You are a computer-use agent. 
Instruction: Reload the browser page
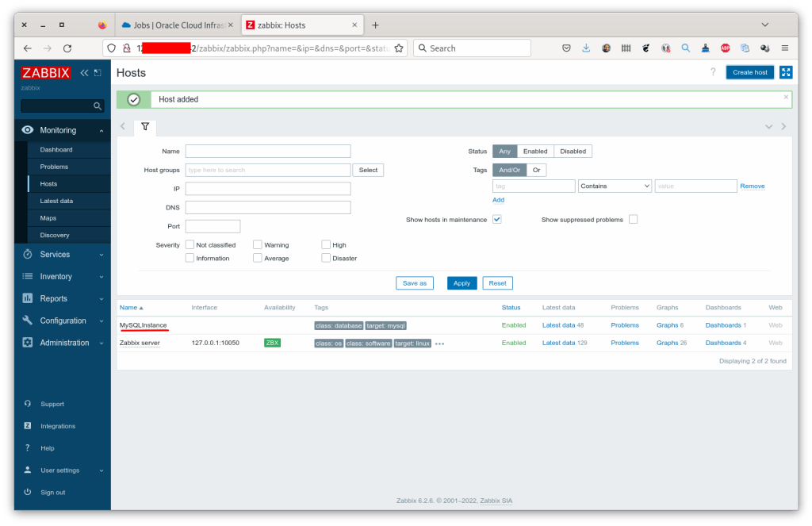(67, 48)
